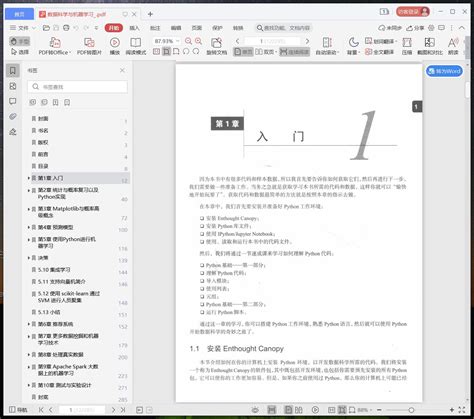Image resolution: width=474 pixels, height=419 pixels.
Task: Click the PDF转图片 icon
Action: [89, 46]
